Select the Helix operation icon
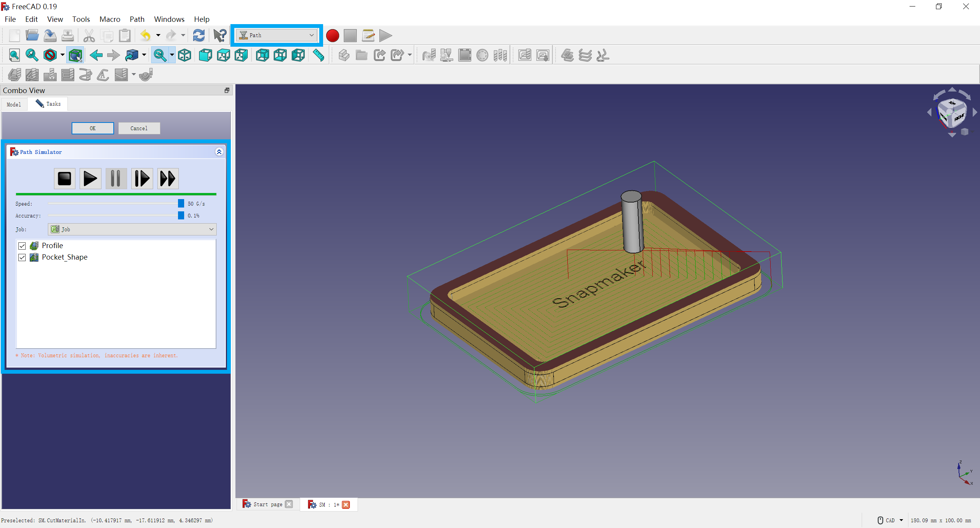Viewport: 980px width, 528px height. [x=85, y=75]
